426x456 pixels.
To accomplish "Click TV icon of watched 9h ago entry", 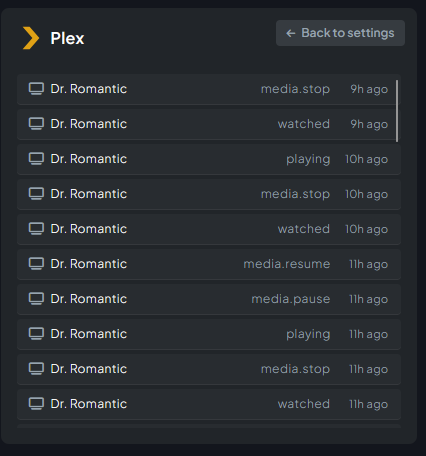I will pos(36,124).
